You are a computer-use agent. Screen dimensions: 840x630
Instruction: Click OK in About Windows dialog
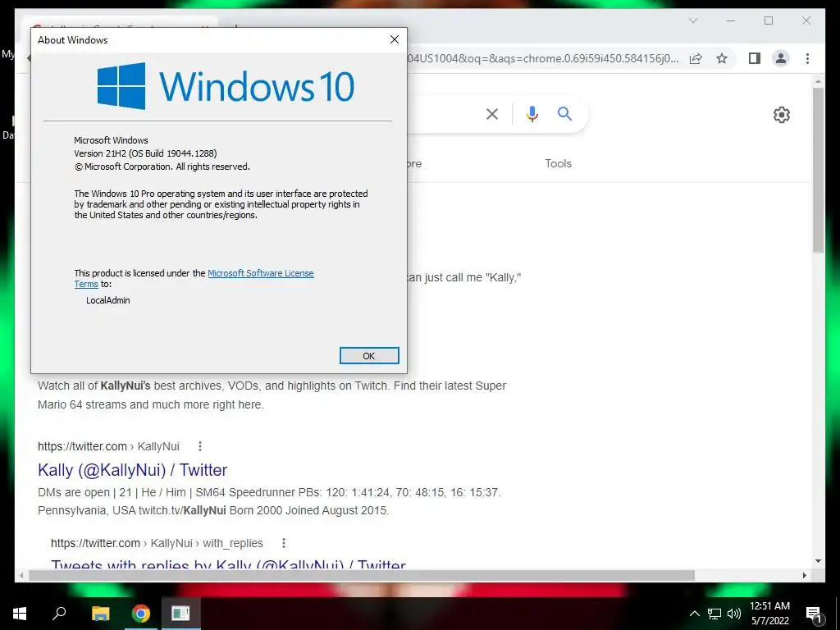pyautogui.click(x=369, y=356)
